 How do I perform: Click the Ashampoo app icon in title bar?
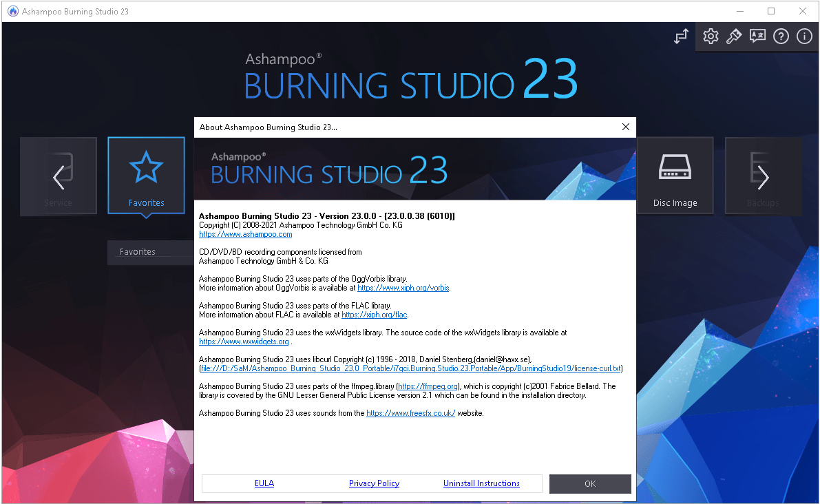(12, 11)
